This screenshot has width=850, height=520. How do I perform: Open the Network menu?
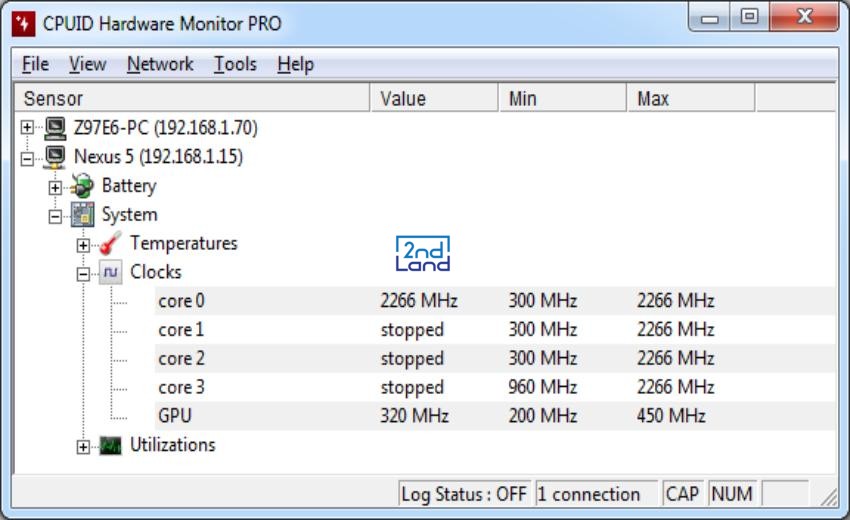[160, 65]
